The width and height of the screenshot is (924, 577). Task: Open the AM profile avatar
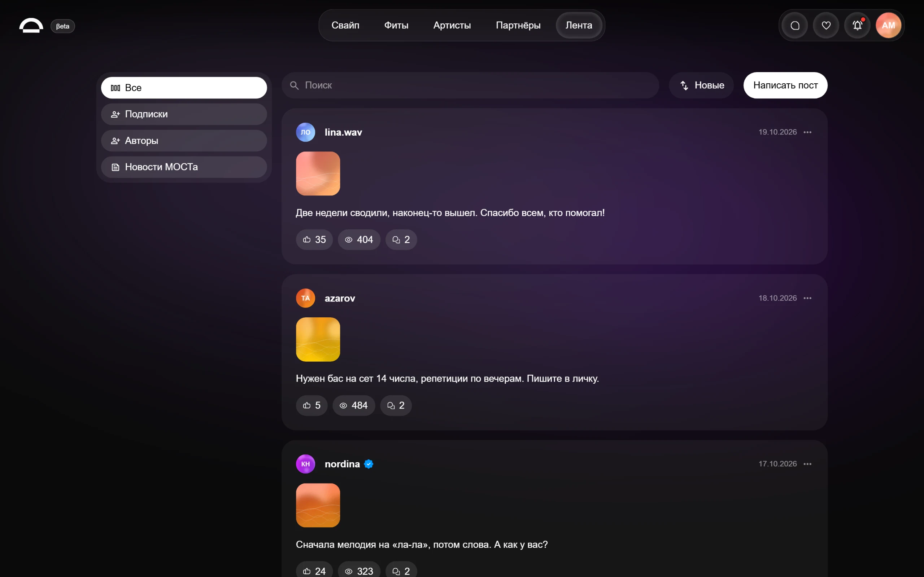pos(889,26)
